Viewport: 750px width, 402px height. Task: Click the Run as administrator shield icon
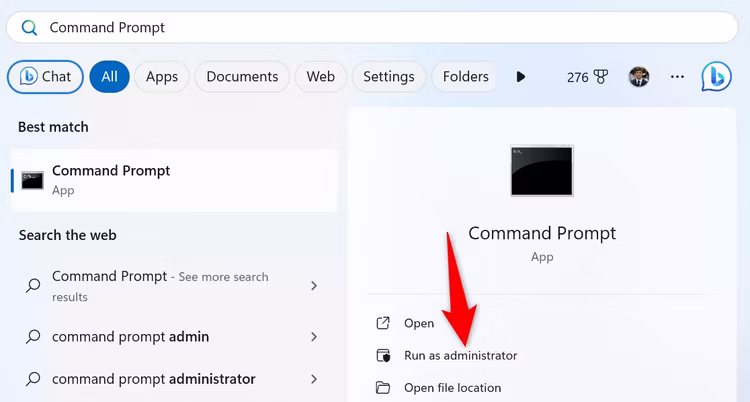pos(383,356)
